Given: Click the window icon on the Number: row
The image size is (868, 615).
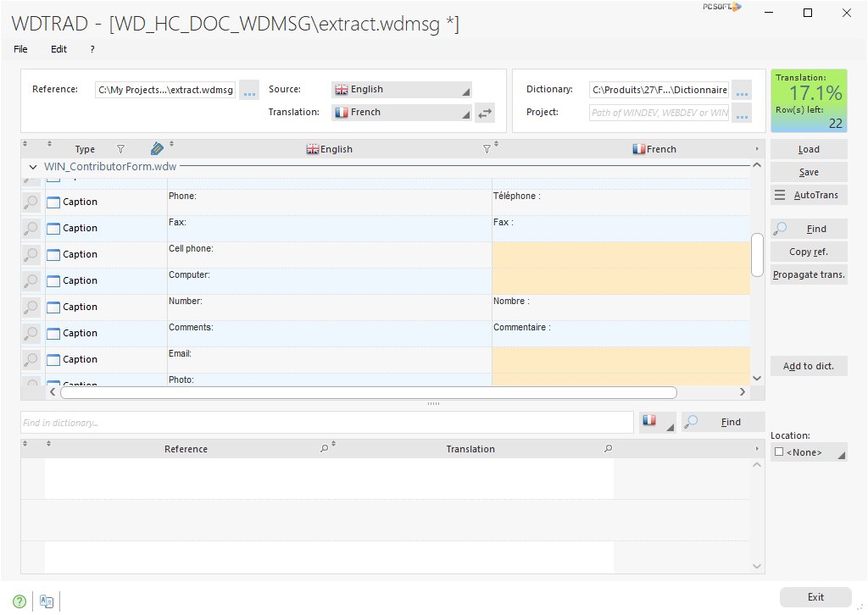Looking at the screenshot, I should (x=53, y=307).
